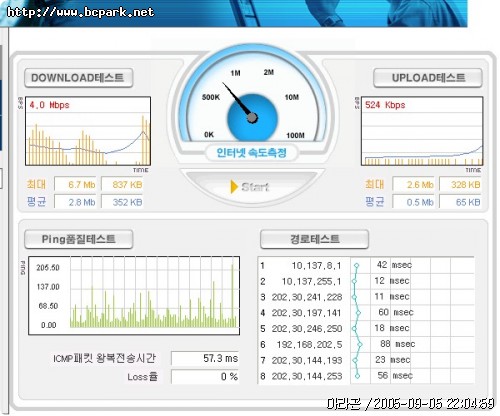Click upload max field 328 KB
500x416 pixels.
[460, 184]
